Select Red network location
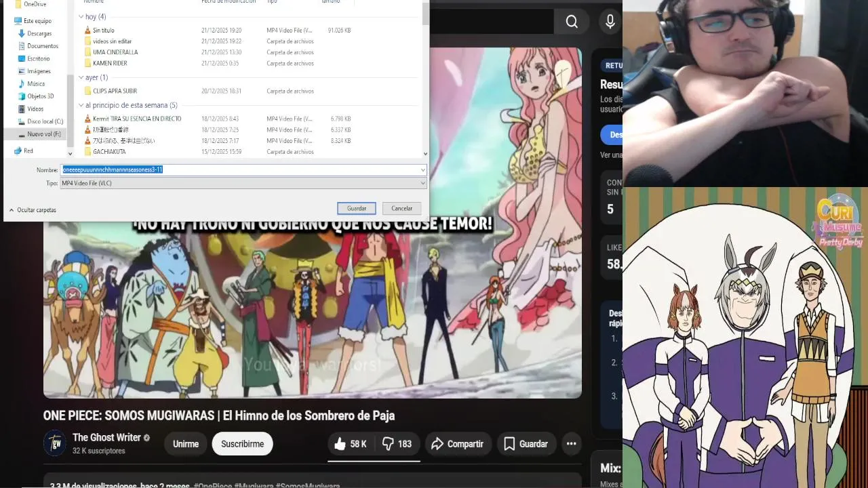This screenshot has width=868, height=488. tap(28, 150)
